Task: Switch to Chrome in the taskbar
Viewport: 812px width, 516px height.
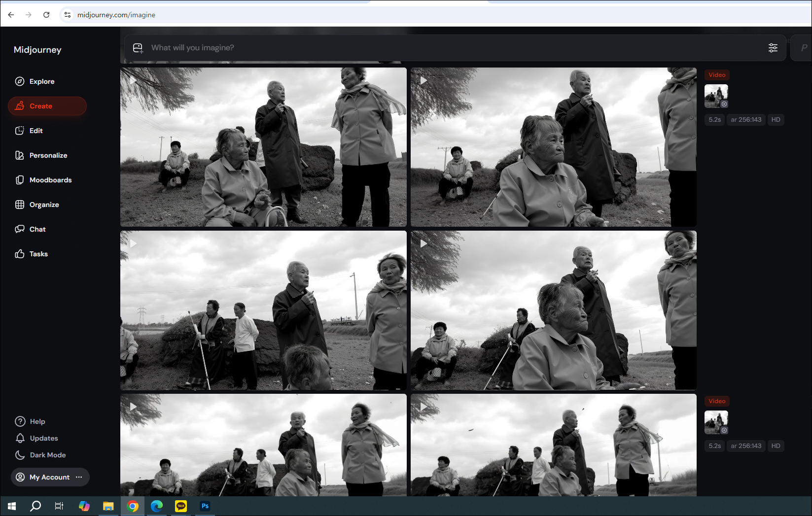Action: [133, 506]
